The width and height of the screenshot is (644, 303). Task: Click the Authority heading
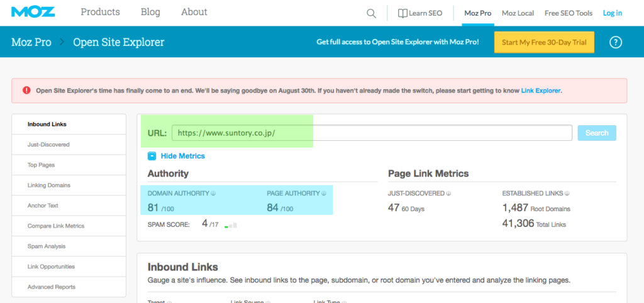168,174
